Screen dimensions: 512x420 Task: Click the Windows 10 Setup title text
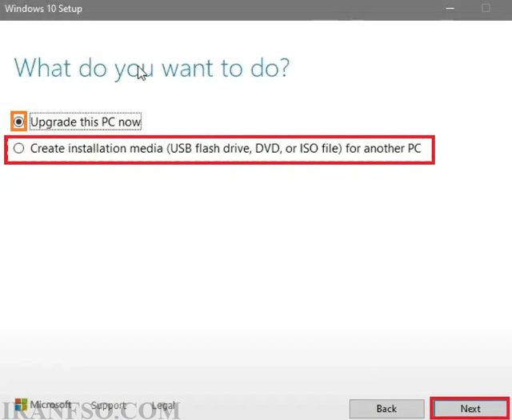pyautogui.click(x=43, y=9)
